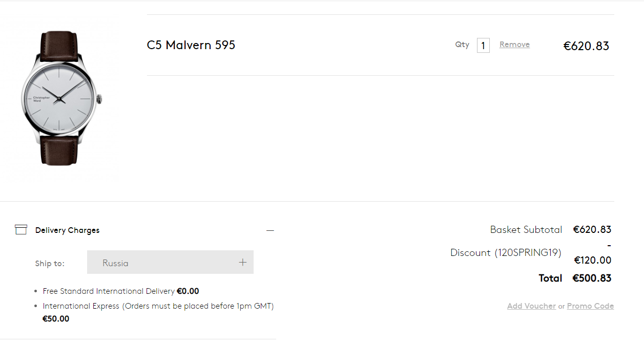
Task: Open the Russia ship-to country dropdown
Action: click(170, 263)
